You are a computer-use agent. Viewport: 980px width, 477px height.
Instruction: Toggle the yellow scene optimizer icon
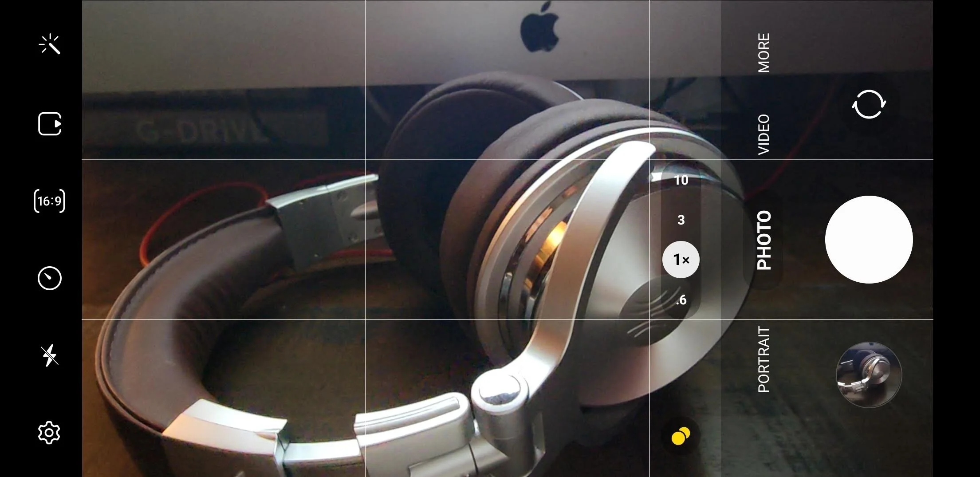(x=681, y=436)
